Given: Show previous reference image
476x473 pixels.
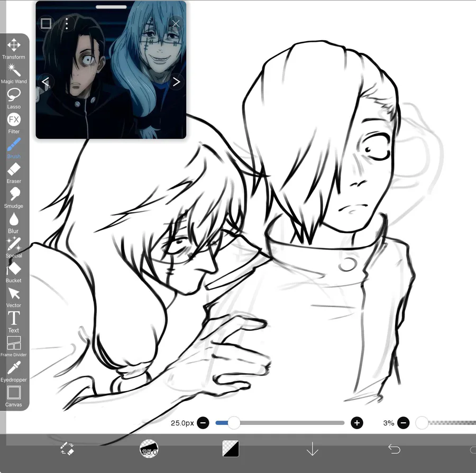Looking at the screenshot, I should (x=45, y=81).
